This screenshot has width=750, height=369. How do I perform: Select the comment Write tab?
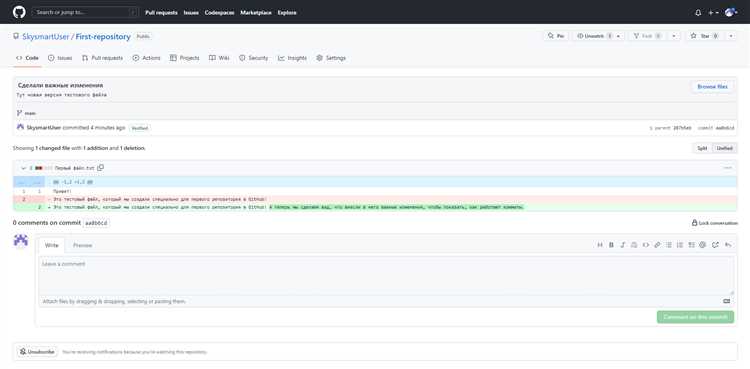tap(52, 245)
